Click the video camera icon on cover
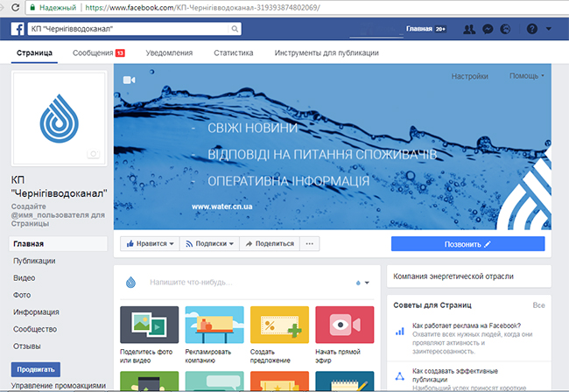The width and height of the screenshot is (569, 392). click(129, 80)
